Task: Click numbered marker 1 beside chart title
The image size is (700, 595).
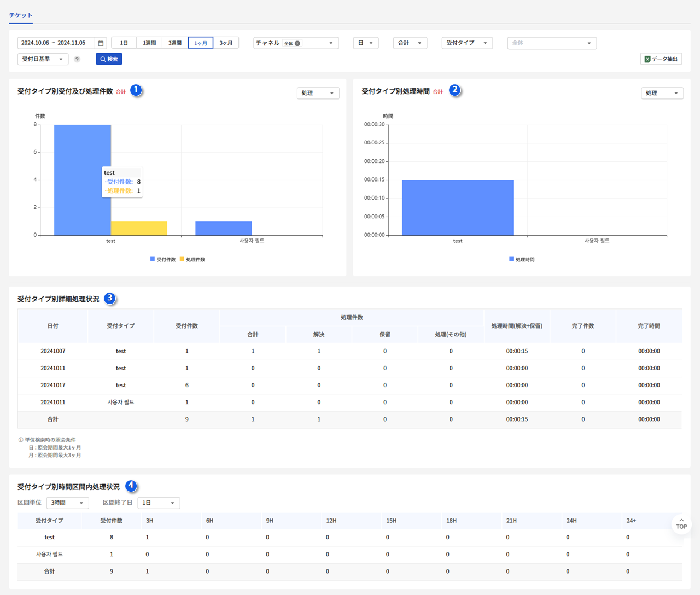Action: (136, 90)
